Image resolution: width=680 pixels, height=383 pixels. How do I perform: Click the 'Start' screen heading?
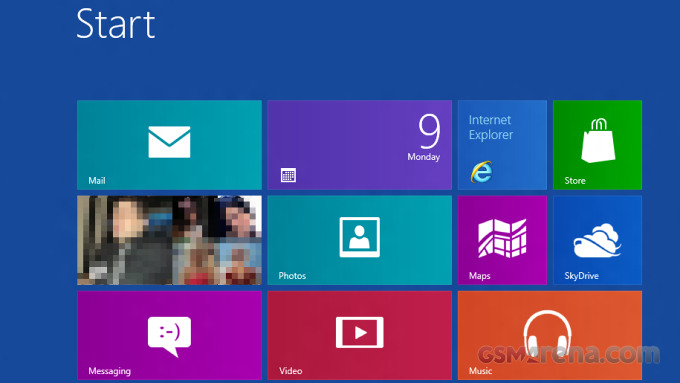[x=115, y=24]
